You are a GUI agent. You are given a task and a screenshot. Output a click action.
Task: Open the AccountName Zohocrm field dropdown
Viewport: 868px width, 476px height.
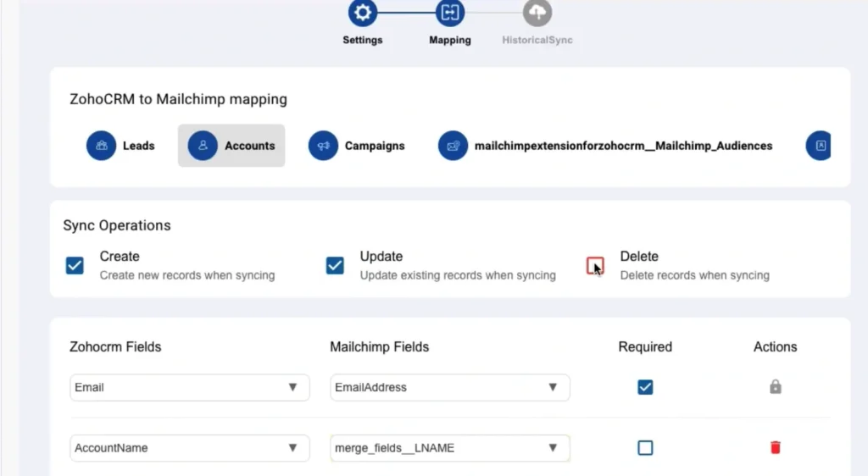click(189, 448)
